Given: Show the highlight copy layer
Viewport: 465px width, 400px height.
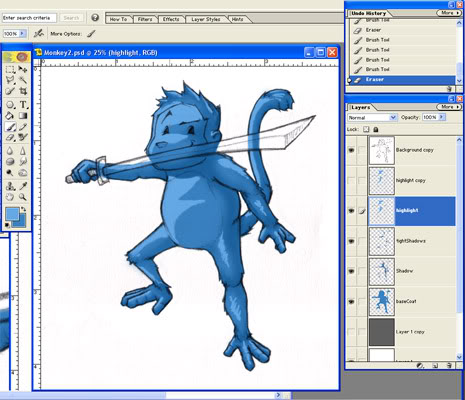Looking at the screenshot, I should tap(351, 181).
